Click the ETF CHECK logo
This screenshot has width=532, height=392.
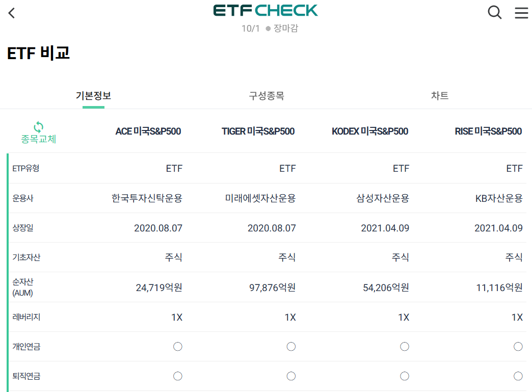(x=265, y=10)
